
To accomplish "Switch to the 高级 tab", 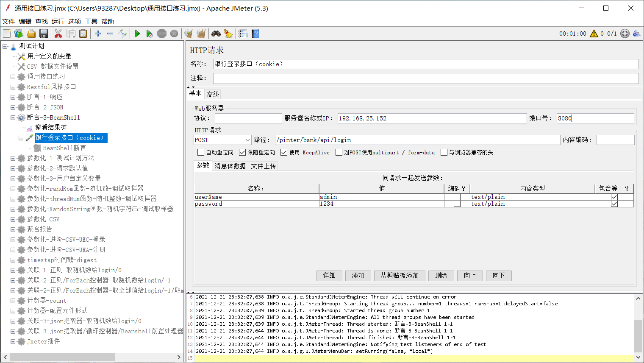I will click(x=213, y=94).
